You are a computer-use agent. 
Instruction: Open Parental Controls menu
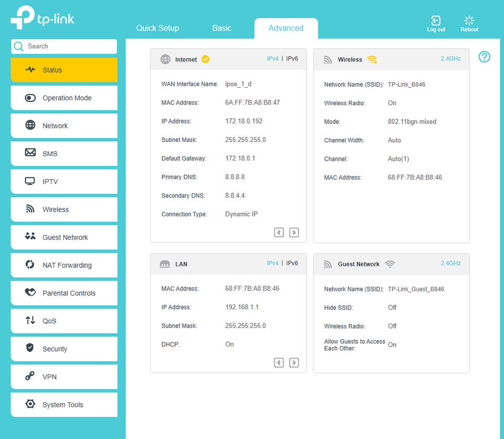point(64,293)
